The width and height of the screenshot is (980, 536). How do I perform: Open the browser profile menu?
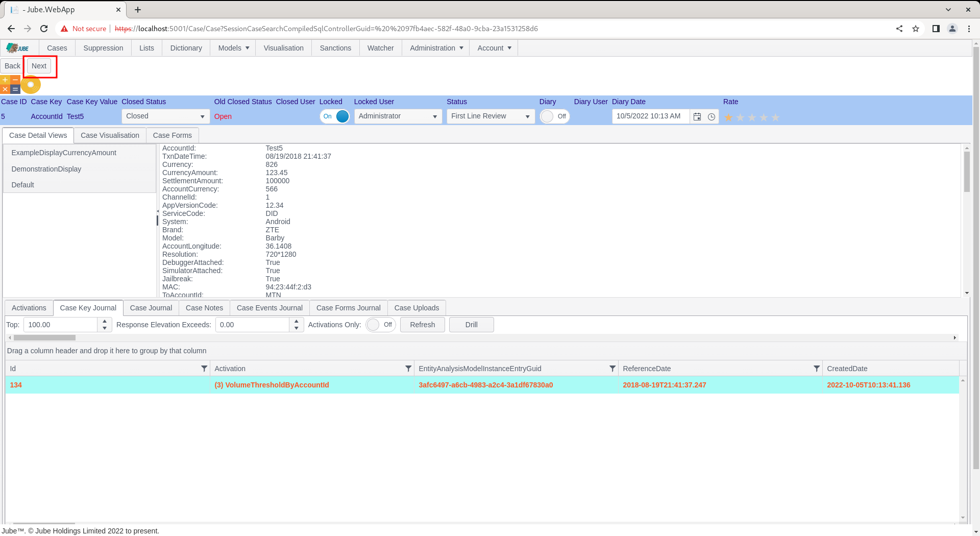952,29
